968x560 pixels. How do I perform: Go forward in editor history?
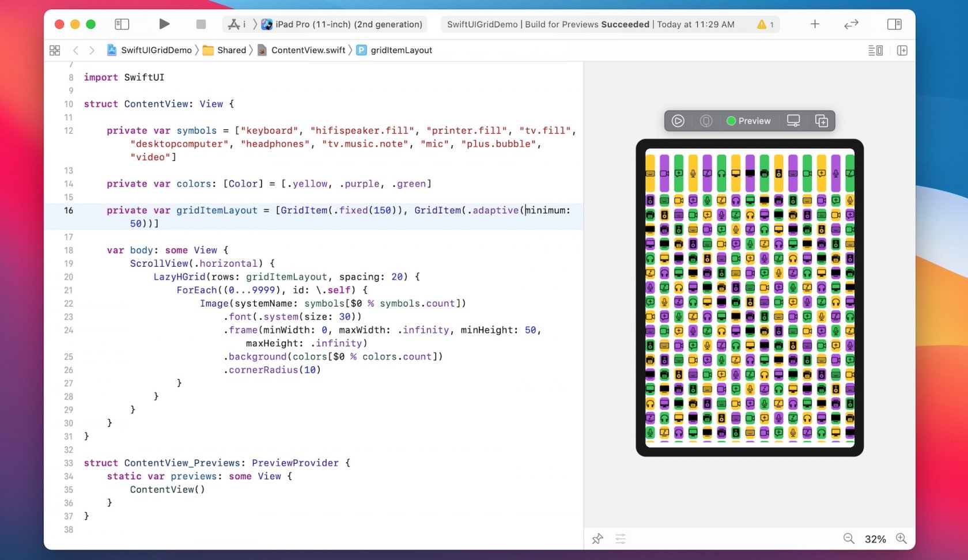tap(92, 51)
